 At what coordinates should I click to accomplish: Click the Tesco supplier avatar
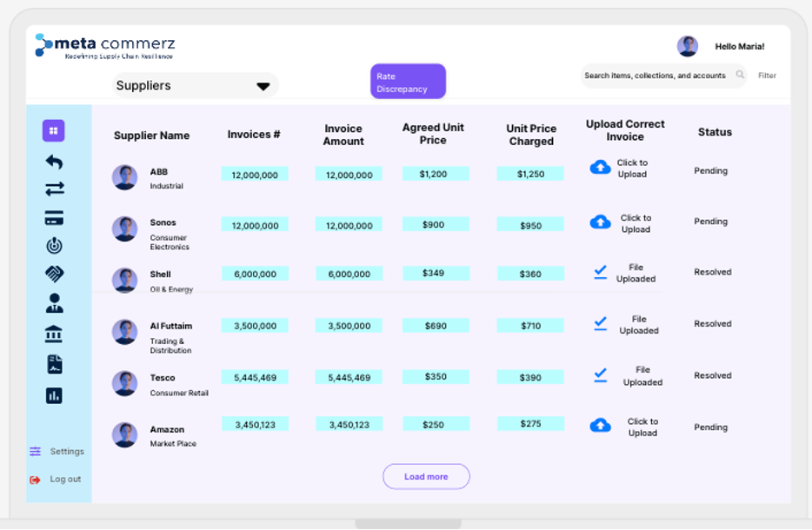(125, 383)
